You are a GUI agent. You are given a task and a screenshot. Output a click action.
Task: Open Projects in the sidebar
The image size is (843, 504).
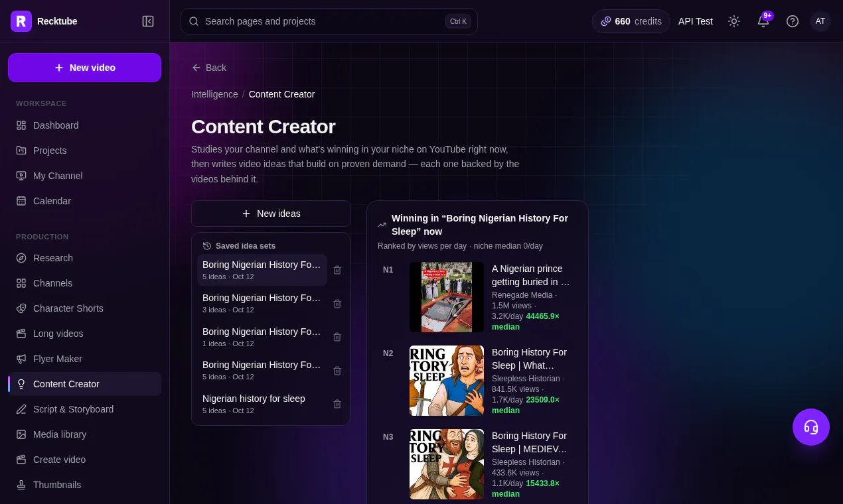click(x=84, y=151)
